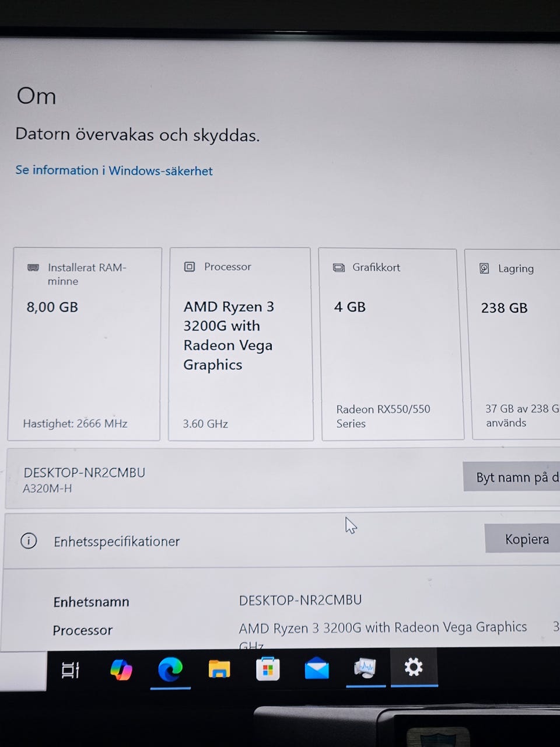Click DESKTOP-NR2CMBU value in Enhetsnamn row

[300, 600]
